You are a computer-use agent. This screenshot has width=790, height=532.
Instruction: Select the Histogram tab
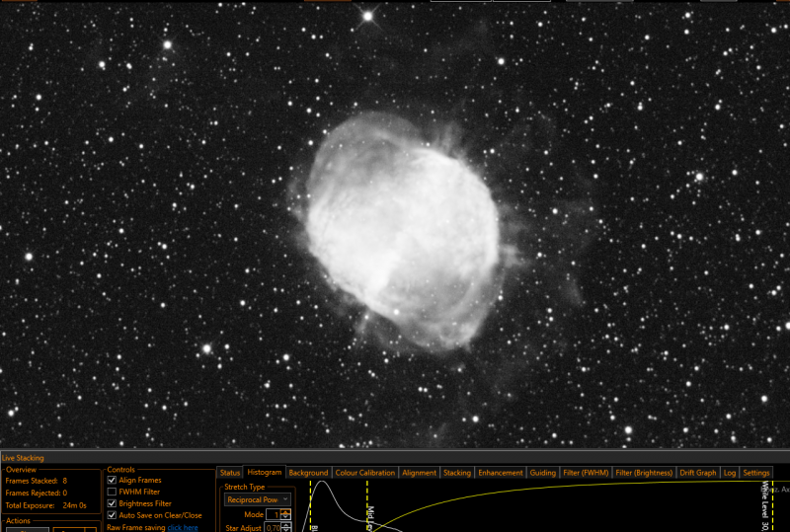[x=265, y=472]
